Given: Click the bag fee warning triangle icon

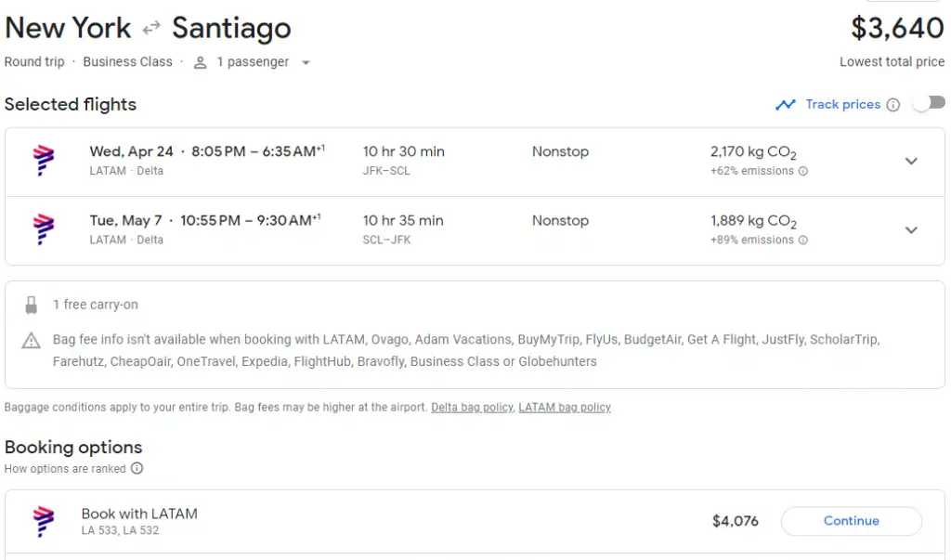Looking at the screenshot, I should [32, 340].
